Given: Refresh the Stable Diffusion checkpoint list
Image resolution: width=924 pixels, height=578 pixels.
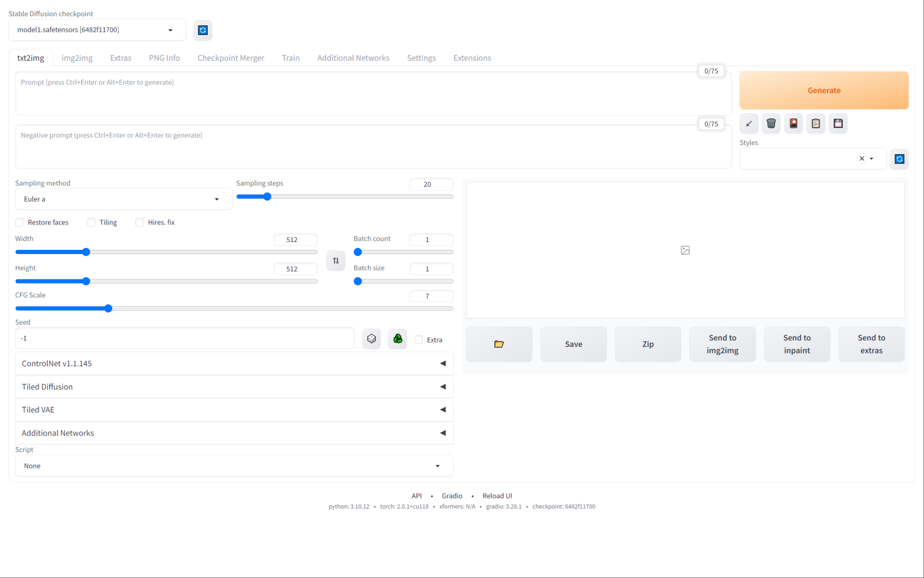Looking at the screenshot, I should (203, 30).
